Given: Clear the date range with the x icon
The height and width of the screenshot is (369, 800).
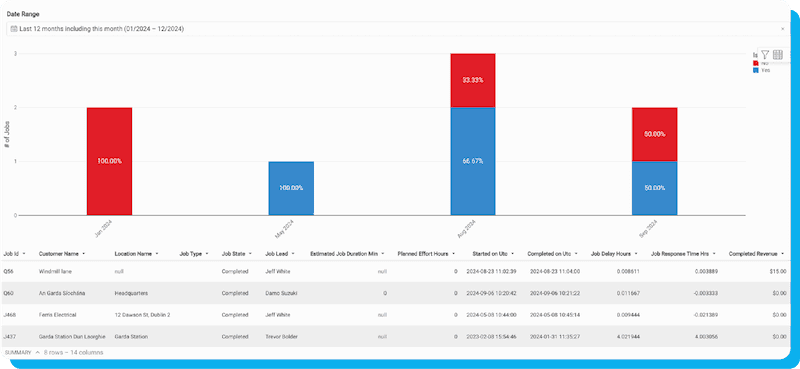Looking at the screenshot, I should pos(783,29).
